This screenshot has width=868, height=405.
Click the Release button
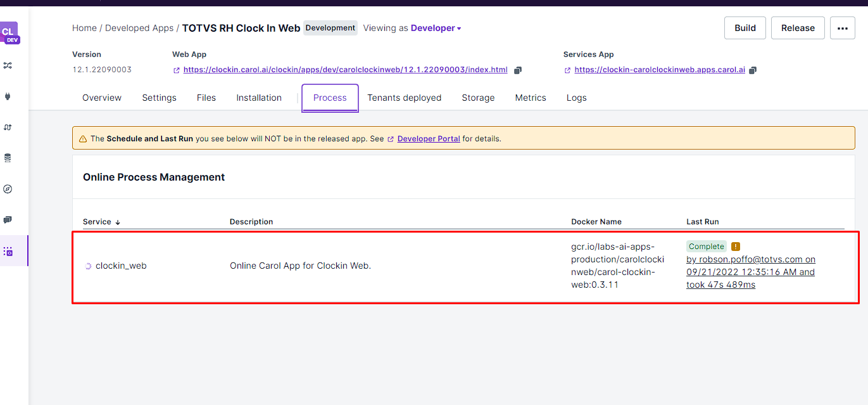click(x=798, y=28)
